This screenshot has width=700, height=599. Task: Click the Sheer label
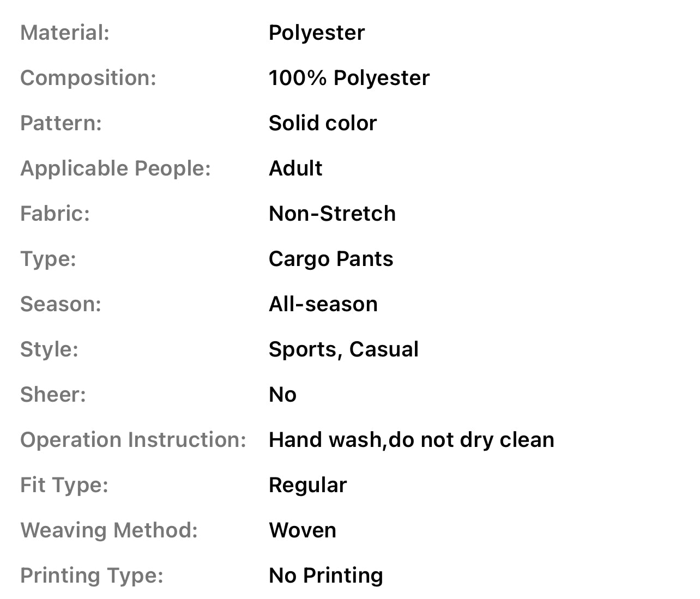coord(53,395)
